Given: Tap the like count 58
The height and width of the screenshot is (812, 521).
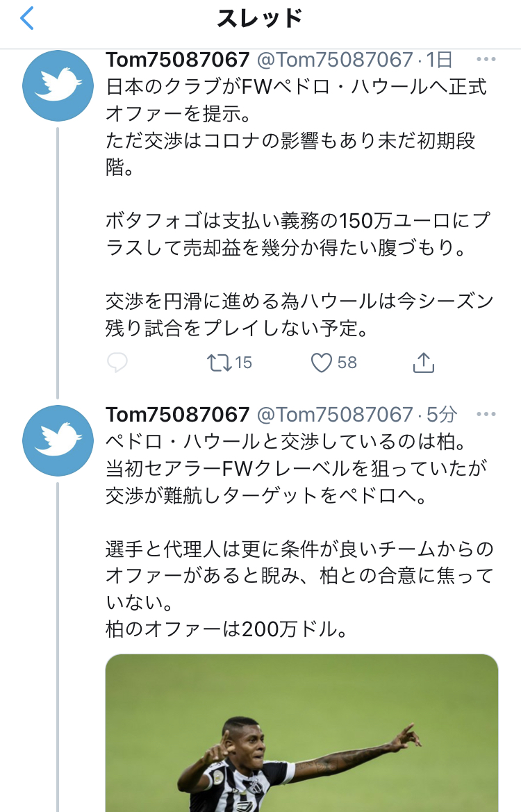Looking at the screenshot, I should 346,362.
